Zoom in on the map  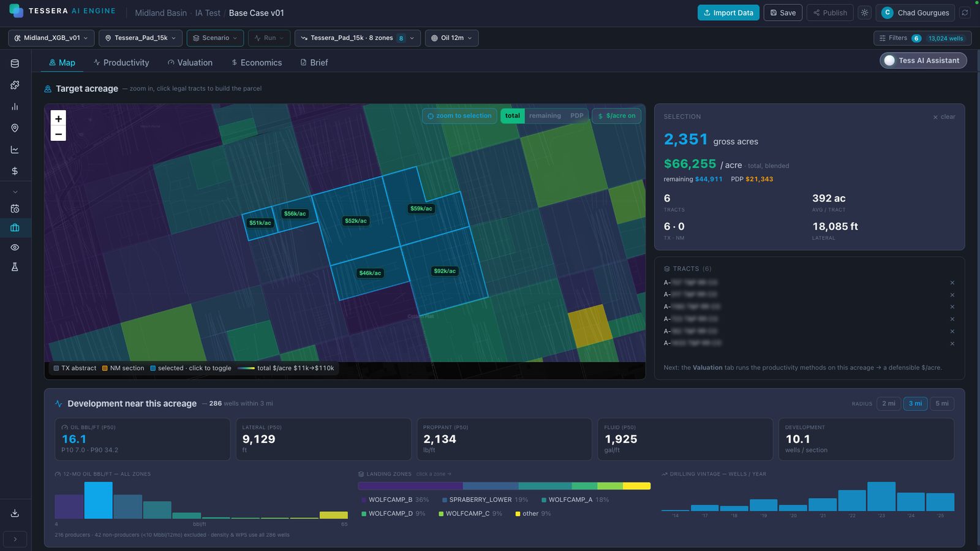[x=58, y=119]
